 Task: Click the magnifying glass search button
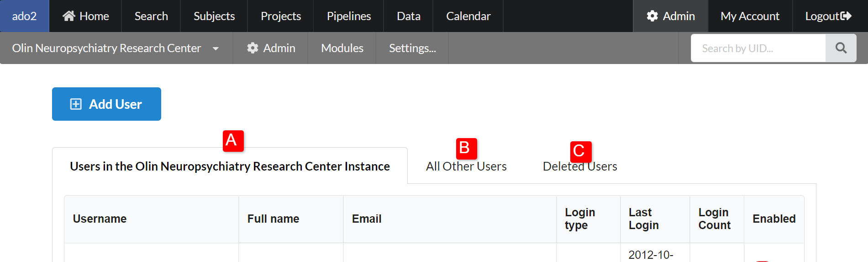coord(841,48)
